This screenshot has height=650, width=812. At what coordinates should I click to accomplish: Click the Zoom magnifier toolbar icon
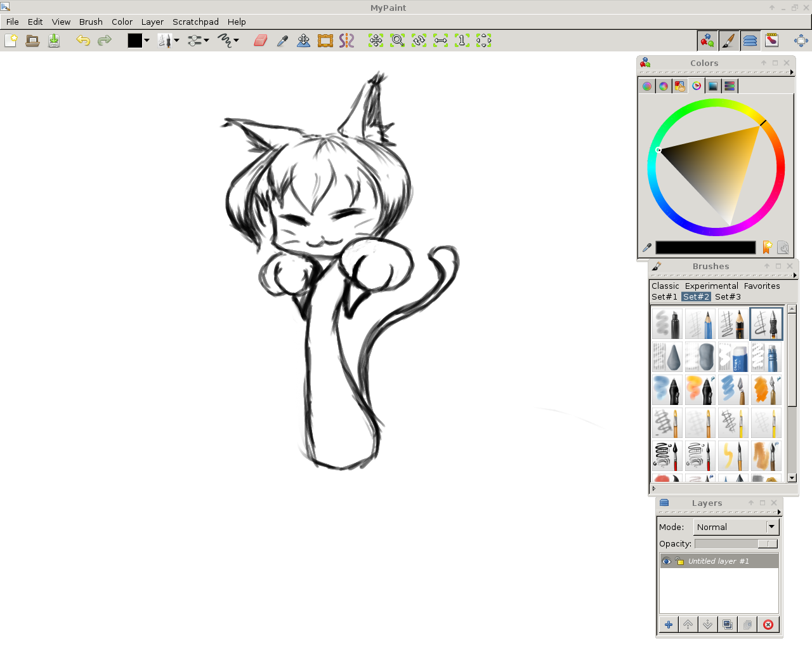397,40
